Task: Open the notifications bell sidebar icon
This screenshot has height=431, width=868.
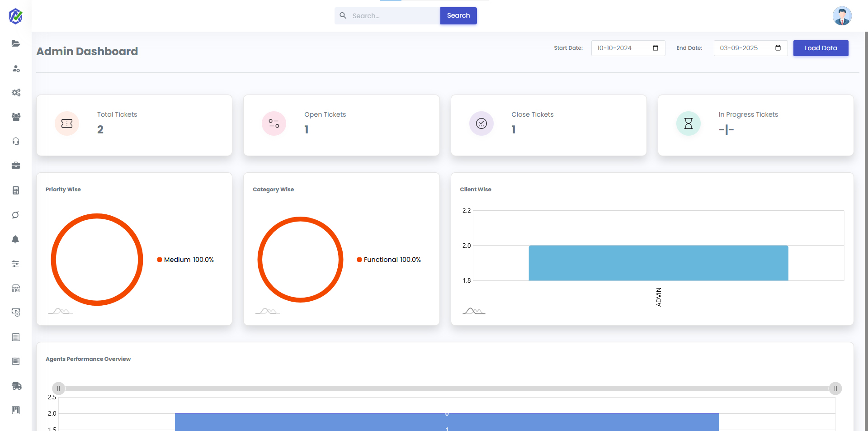Action: click(16, 239)
